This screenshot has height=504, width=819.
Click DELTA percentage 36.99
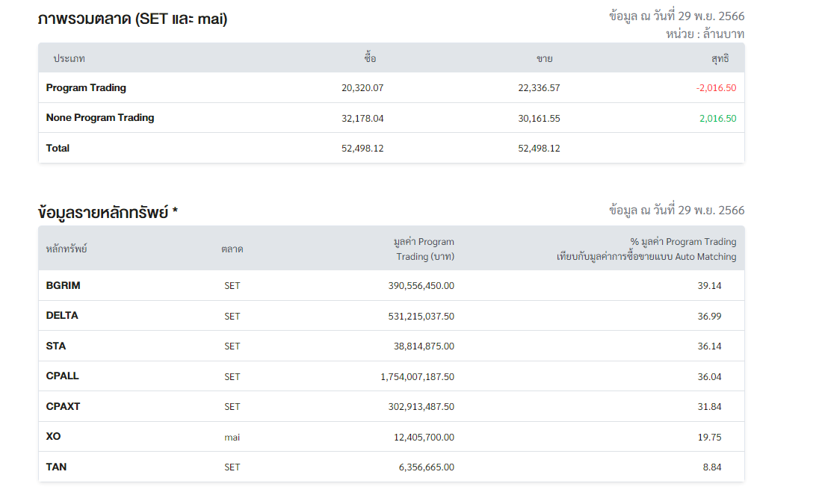tap(709, 316)
